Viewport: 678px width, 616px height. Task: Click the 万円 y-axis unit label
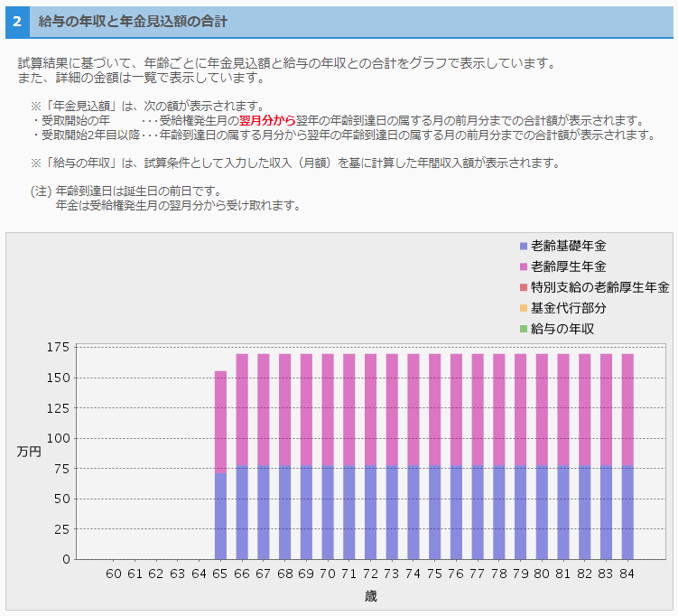click(29, 452)
